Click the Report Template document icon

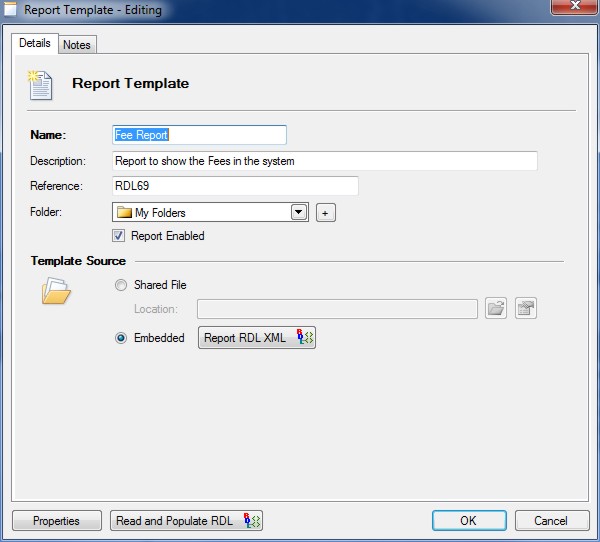(x=40, y=85)
